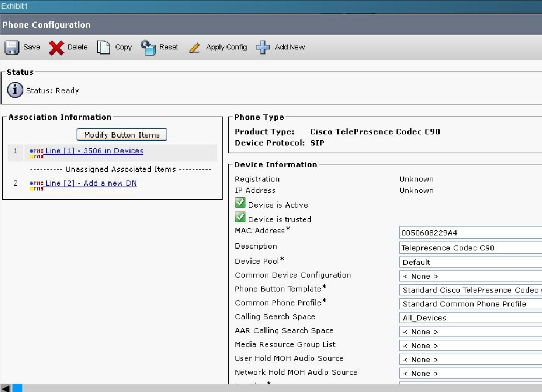Click the Apply Config label

click(227, 47)
